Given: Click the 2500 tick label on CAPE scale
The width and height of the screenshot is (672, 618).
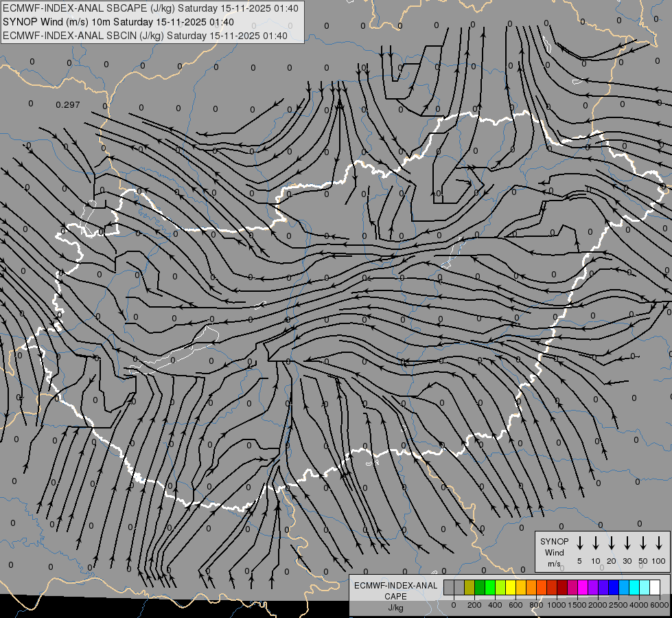Looking at the screenshot, I should (x=618, y=605).
